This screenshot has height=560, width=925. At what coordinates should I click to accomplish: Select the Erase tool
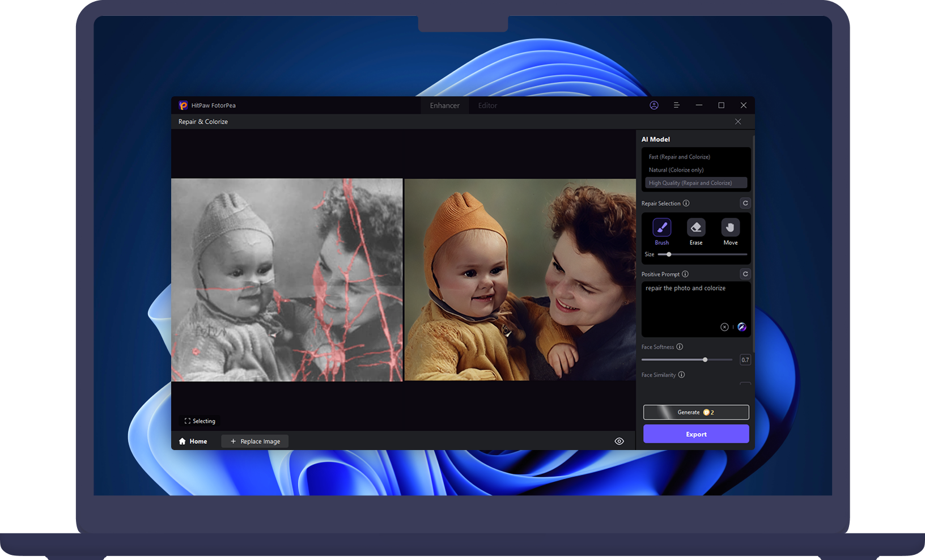[696, 228]
